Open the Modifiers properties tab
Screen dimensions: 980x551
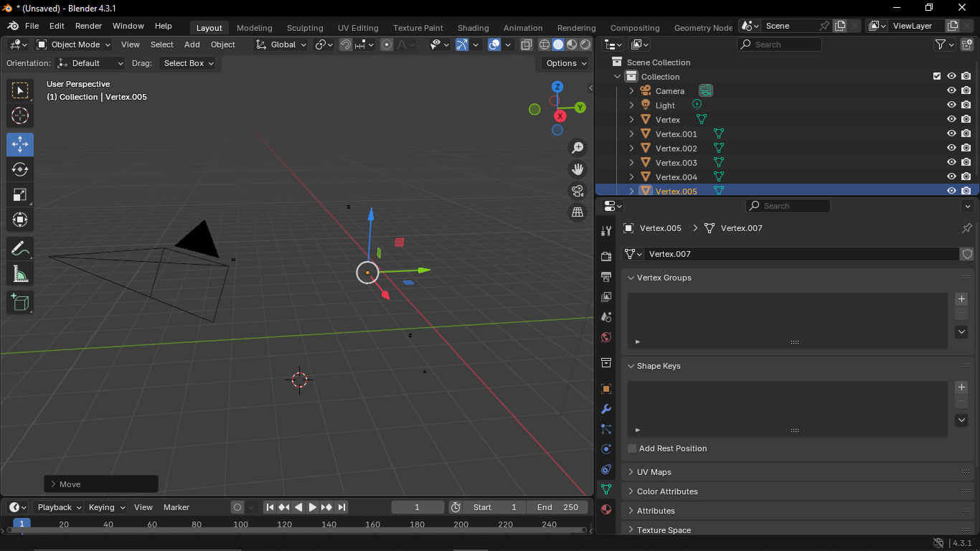click(x=606, y=409)
